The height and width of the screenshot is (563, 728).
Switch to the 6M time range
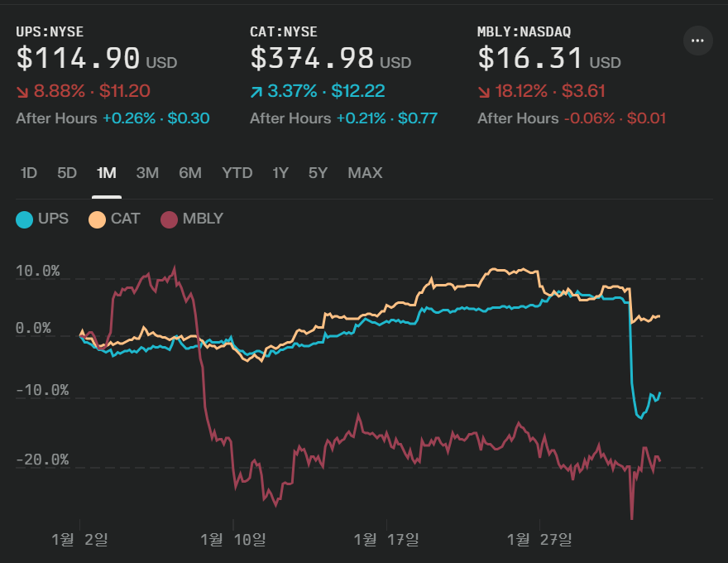(x=190, y=173)
